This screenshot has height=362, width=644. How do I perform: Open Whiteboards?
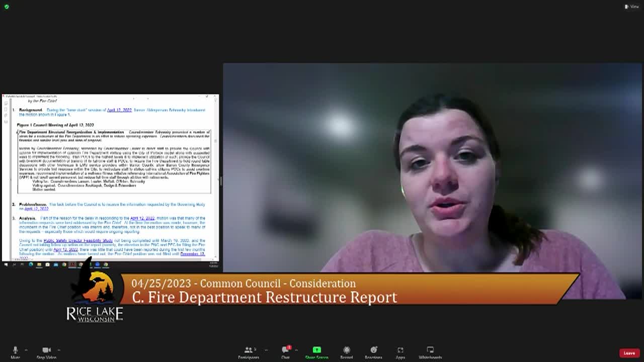(430, 352)
